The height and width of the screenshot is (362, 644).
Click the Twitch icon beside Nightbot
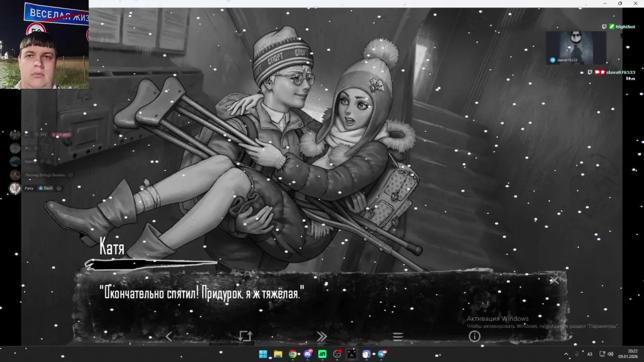pyautogui.click(x=604, y=27)
